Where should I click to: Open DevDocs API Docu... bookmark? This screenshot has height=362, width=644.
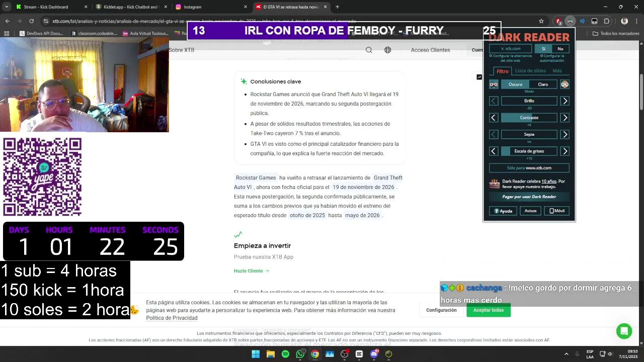pyautogui.click(x=41, y=34)
